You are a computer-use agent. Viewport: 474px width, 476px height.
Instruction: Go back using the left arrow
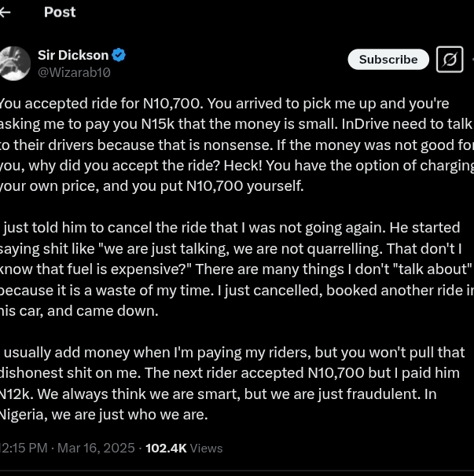(6, 12)
